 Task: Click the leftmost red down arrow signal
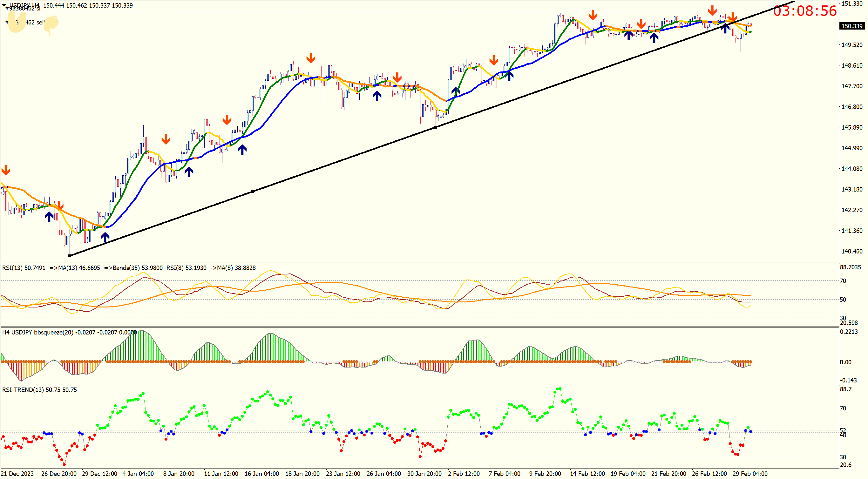(6, 171)
